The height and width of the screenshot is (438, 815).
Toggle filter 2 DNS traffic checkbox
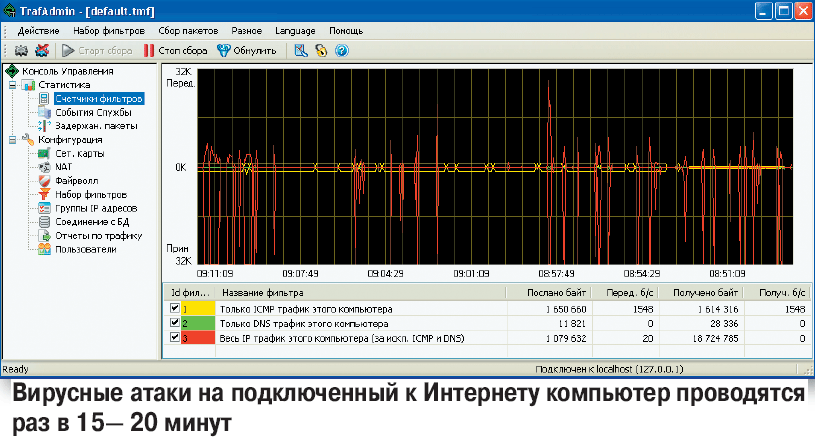coord(175,325)
